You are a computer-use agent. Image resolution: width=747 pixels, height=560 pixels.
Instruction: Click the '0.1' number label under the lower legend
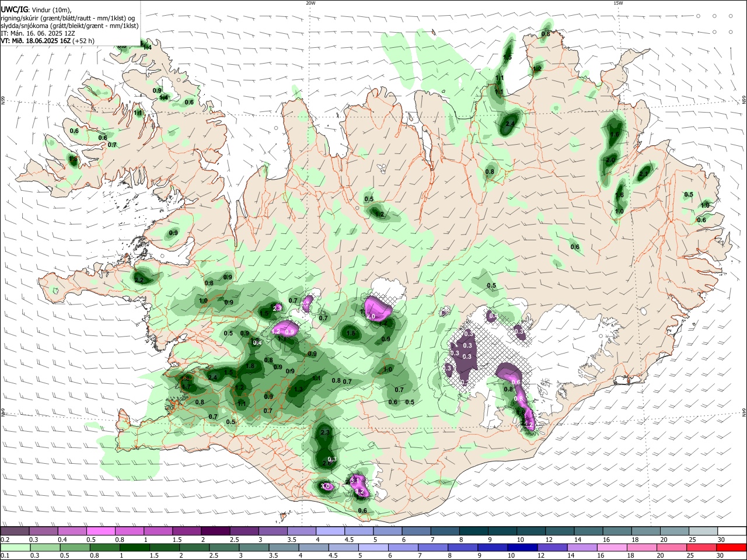click(x=4, y=556)
